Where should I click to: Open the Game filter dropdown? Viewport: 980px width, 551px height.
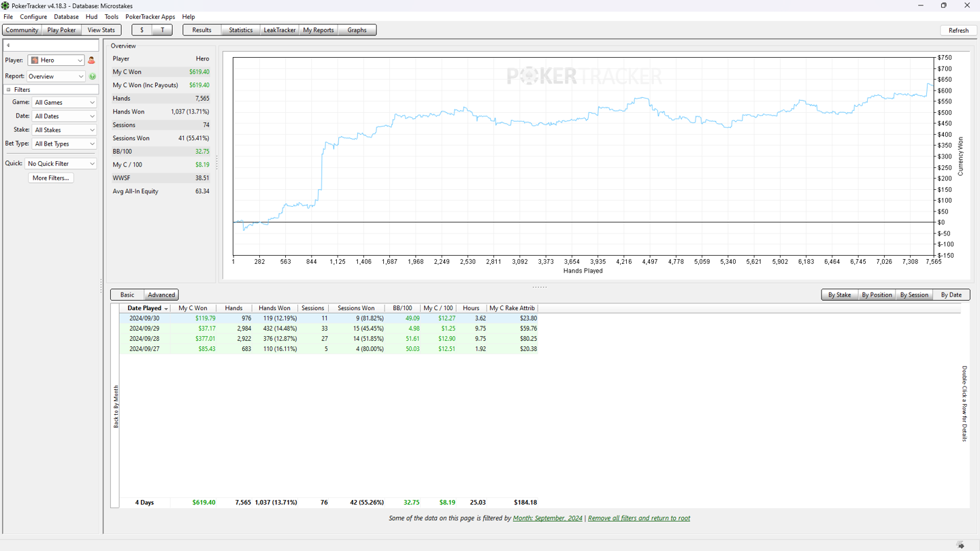tap(64, 103)
